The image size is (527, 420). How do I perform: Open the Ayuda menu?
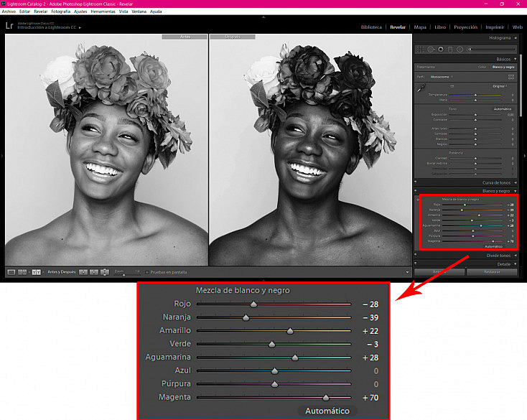[x=156, y=11]
